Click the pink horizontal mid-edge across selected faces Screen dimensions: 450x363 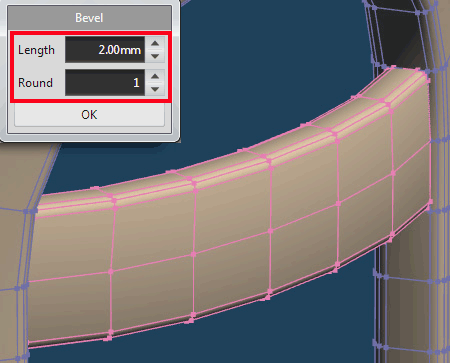[232, 243]
